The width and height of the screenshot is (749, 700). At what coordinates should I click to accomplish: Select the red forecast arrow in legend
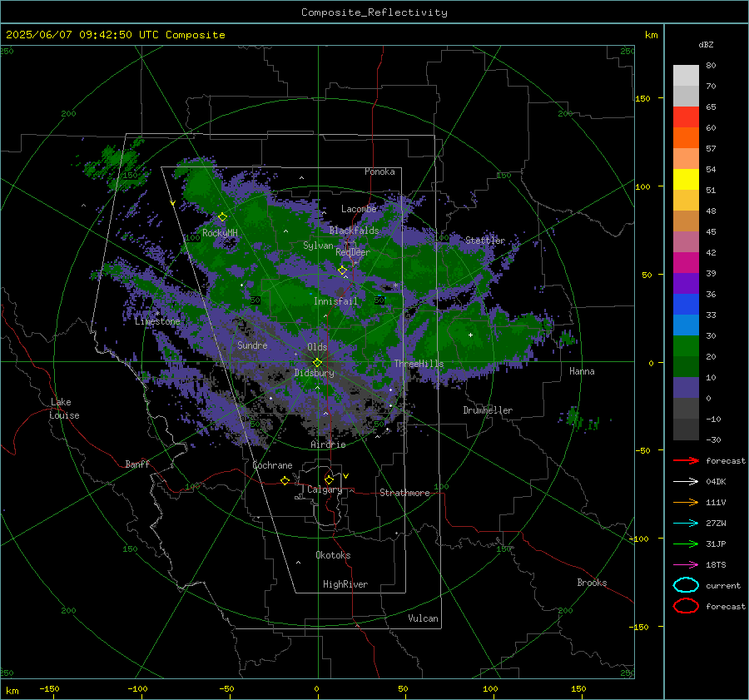pos(686,460)
